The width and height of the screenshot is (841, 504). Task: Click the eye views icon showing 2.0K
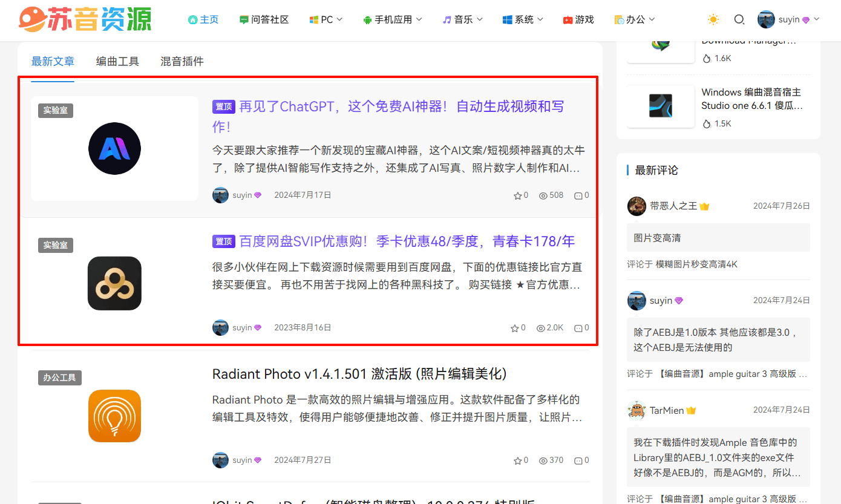541,328
